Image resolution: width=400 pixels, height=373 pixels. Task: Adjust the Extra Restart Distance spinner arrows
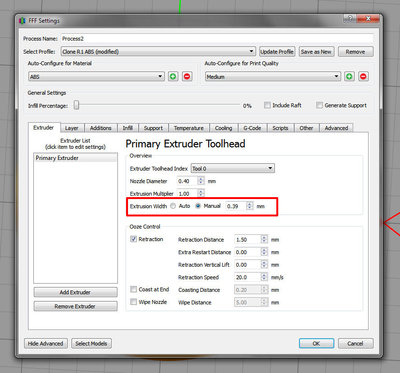coord(264,252)
